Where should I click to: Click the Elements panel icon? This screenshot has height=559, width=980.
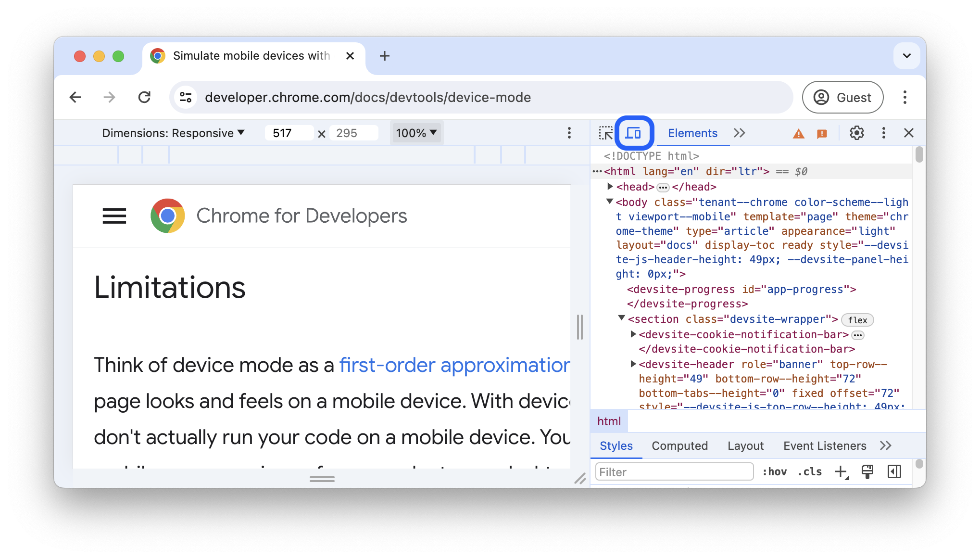[x=692, y=132]
